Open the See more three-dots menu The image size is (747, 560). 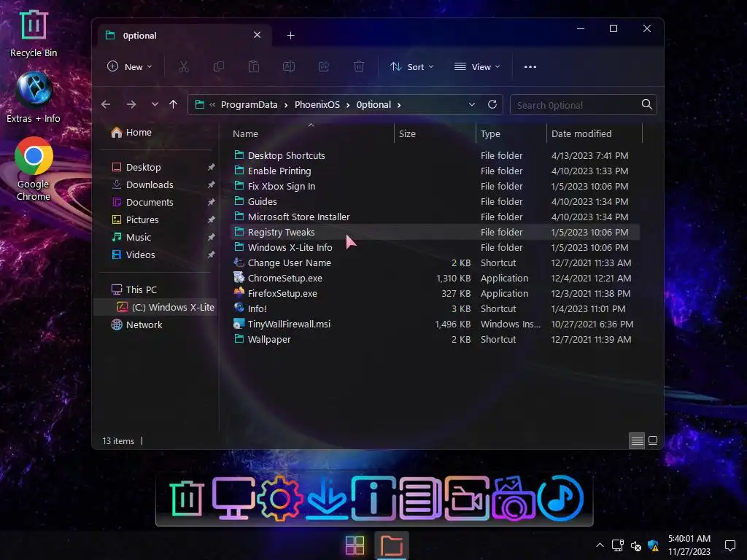530,66
